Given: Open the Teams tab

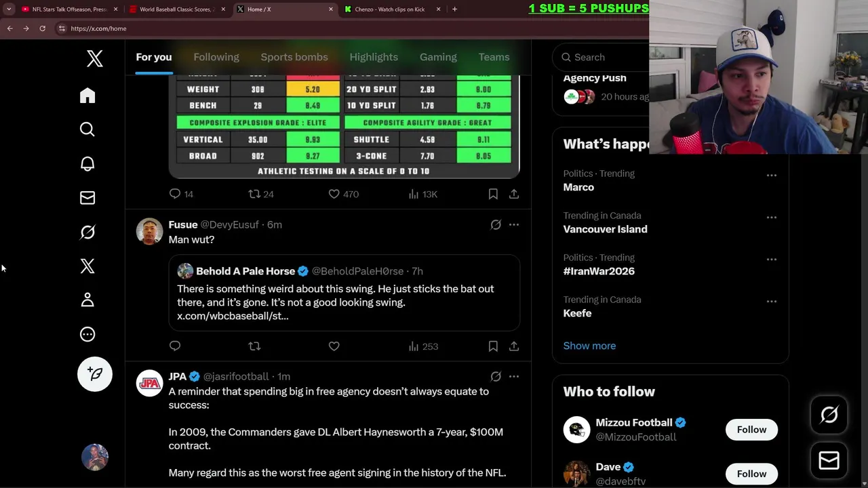Looking at the screenshot, I should click(494, 57).
